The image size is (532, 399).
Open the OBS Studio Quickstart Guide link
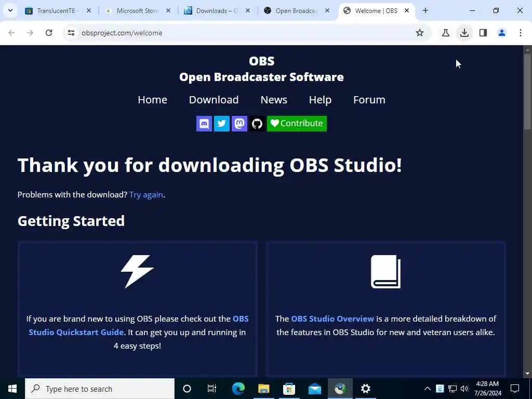138,325
